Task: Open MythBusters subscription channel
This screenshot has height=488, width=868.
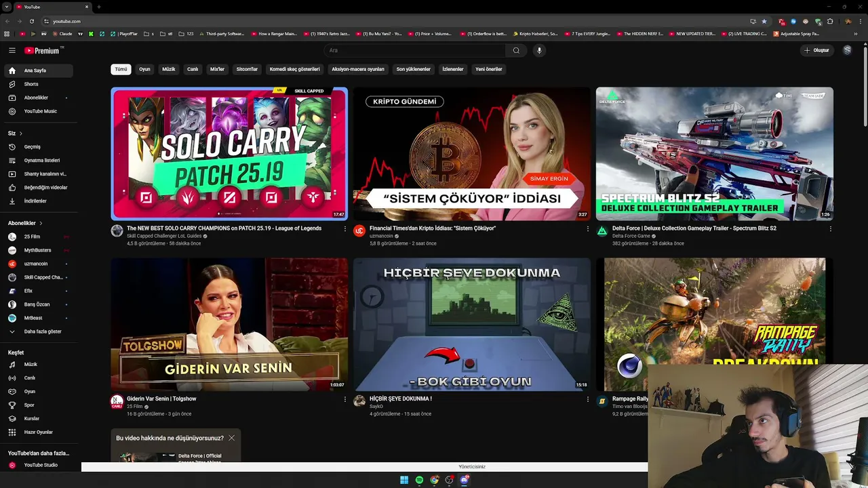Action: [39, 250]
